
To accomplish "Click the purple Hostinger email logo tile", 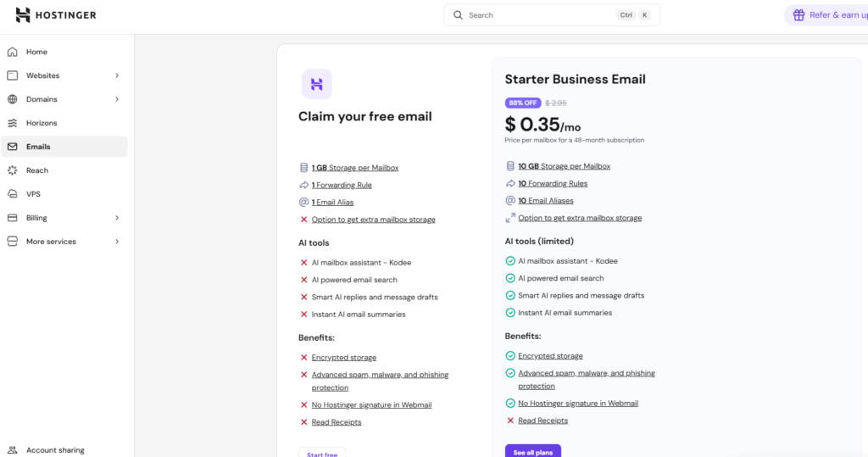I will (316, 84).
